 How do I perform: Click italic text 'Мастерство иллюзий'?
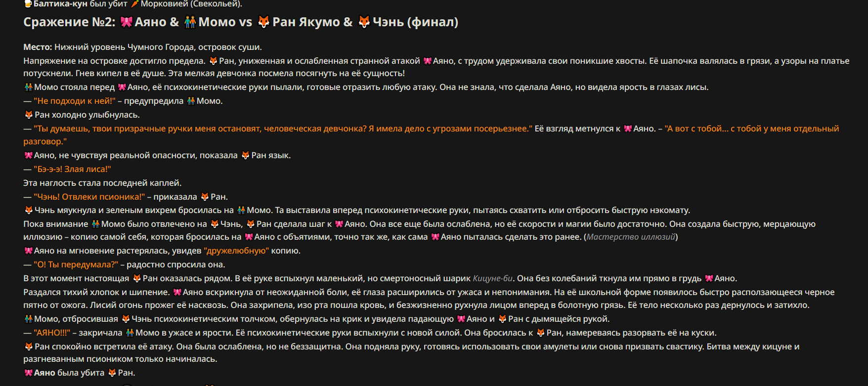click(631, 237)
